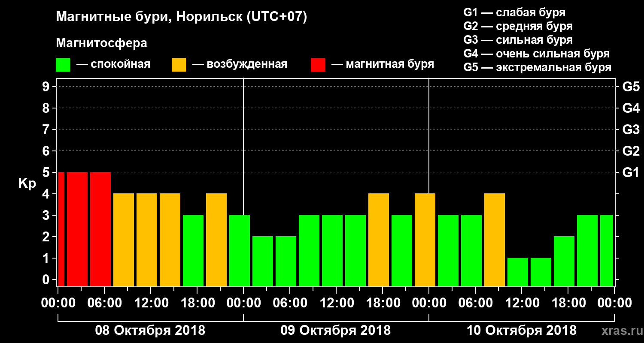Image resolution: width=644 pixels, height=343 pixels.
Task: Click the orange bar crossing midnight into 10 October
Action: (x=425, y=240)
